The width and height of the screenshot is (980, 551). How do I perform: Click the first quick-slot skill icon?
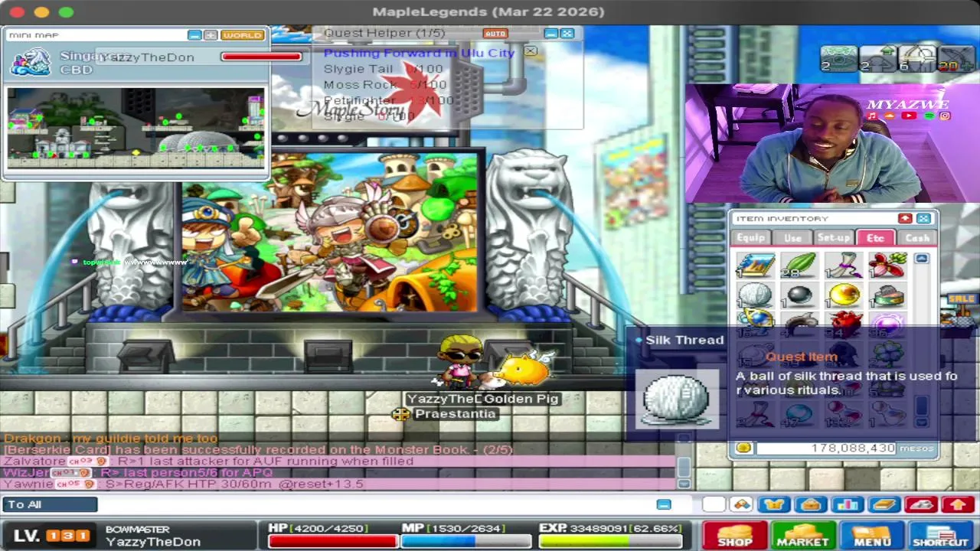click(x=839, y=58)
